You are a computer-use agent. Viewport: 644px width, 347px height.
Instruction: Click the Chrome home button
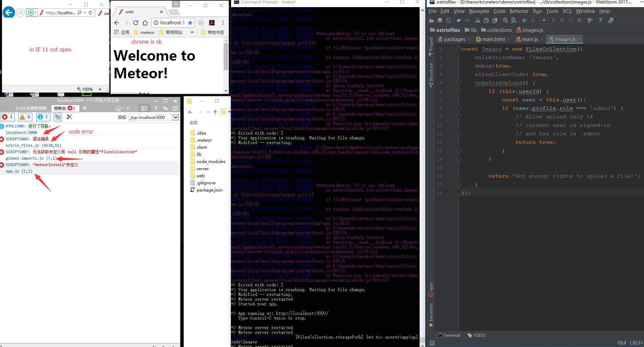[x=145, y=23]
